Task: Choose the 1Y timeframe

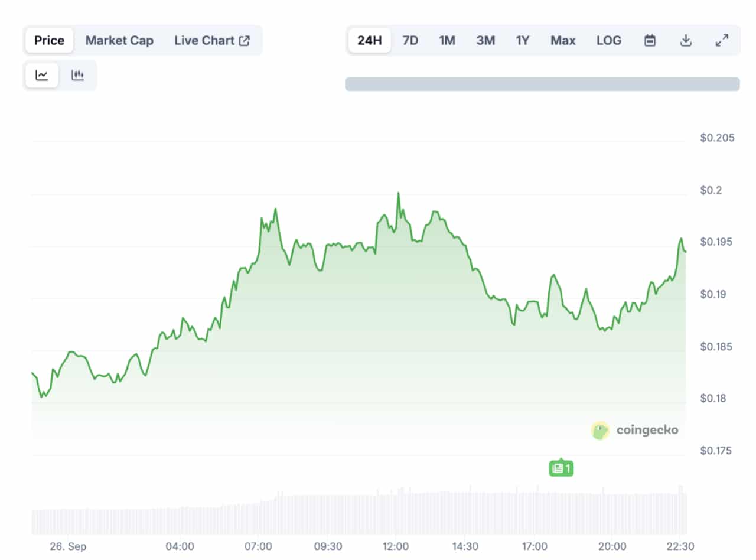Action: (522, 40)
